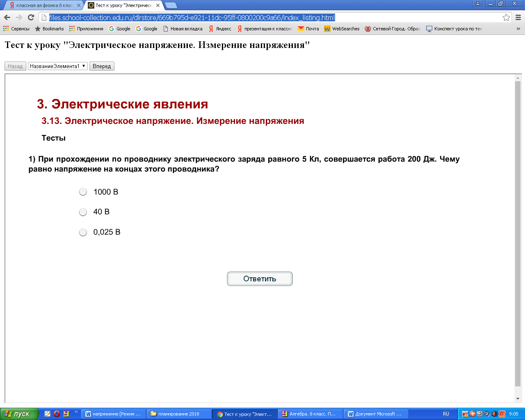Switch to Алгебра 8 класс taskbar window
Screen dimensions: 525x420
[310, 414]
